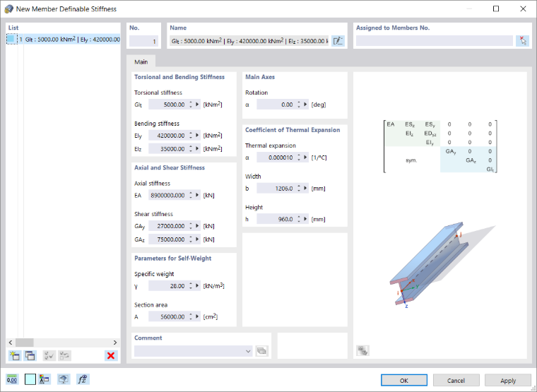
Task: Expand height h arrow menu
Action: click(x=305, y=219)
